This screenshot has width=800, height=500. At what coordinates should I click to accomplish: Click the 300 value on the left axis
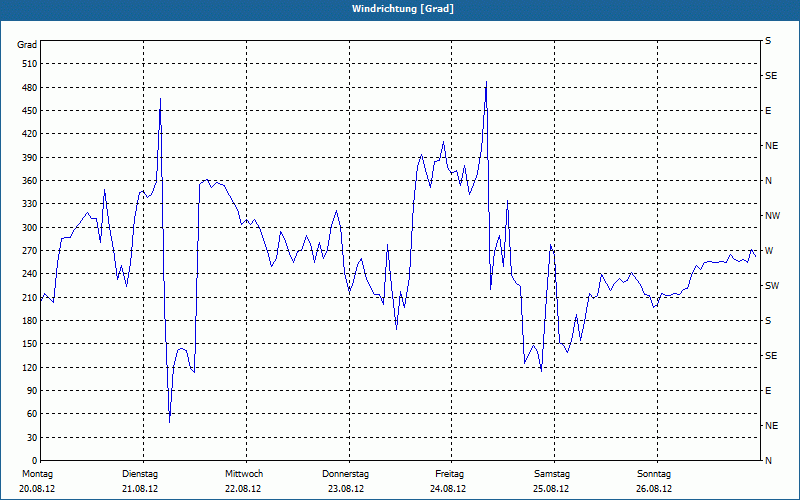tap(30, 228)
